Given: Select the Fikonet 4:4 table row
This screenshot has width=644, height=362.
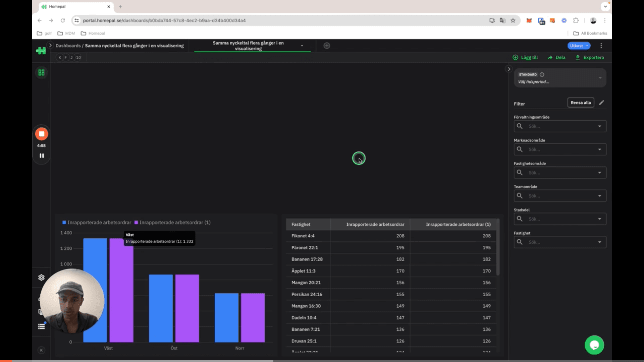Looking at the screenshot, I should [391, 236].
